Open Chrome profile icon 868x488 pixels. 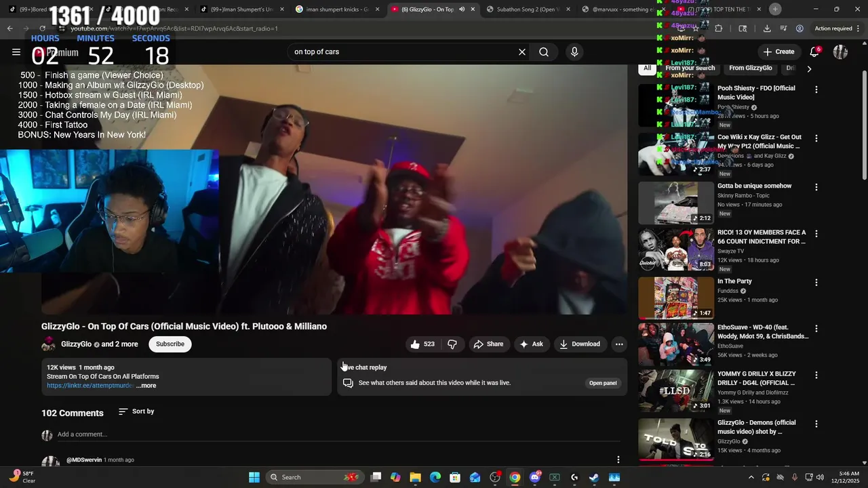(x=800, y=28)
